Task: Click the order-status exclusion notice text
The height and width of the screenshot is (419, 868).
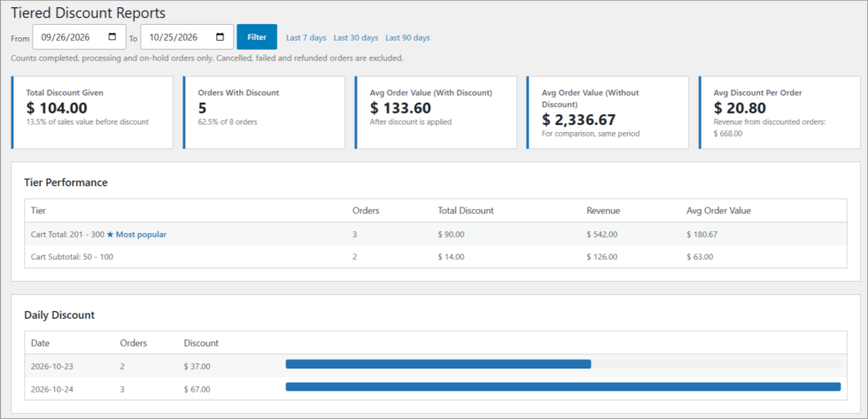Action: [x=207, y=58]
